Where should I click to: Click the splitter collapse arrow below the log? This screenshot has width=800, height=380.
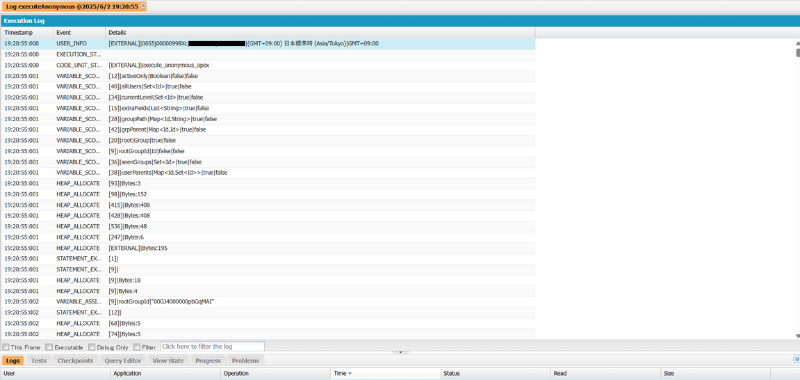click(x=401, y=352)
